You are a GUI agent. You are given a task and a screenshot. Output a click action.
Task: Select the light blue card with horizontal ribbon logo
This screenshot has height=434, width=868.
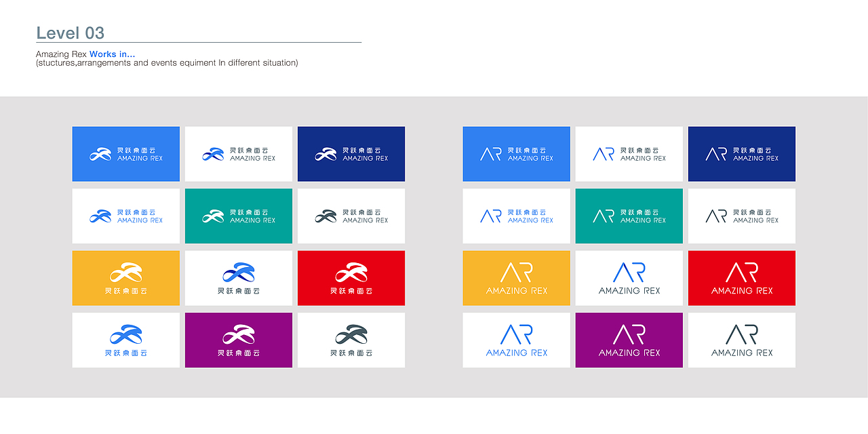126,154
